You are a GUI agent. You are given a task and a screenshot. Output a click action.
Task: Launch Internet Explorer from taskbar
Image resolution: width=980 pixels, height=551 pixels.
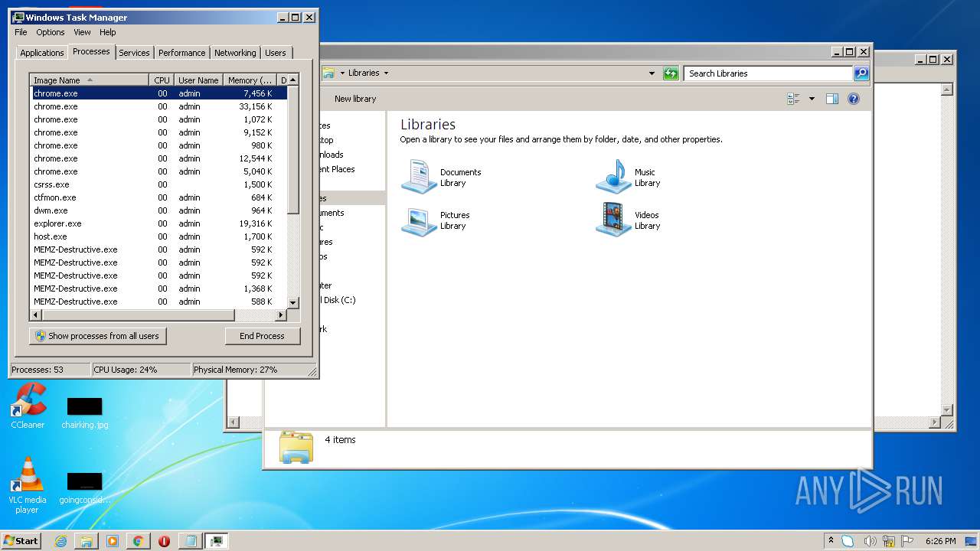point(60,541)
